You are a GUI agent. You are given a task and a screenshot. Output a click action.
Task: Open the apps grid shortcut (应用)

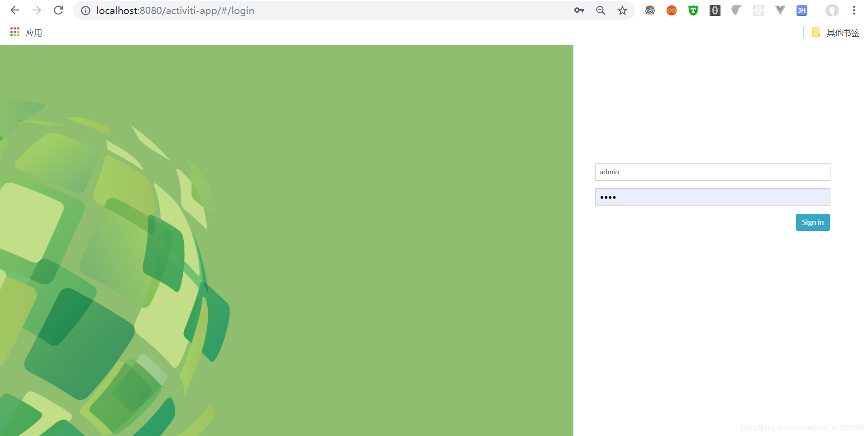tap(26, 33)
